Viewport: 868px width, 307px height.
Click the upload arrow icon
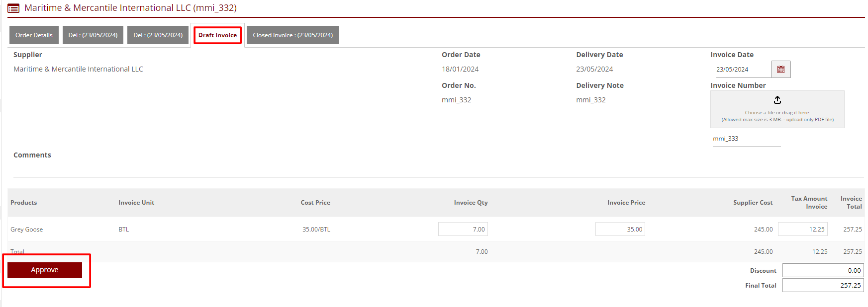(777, 100)
